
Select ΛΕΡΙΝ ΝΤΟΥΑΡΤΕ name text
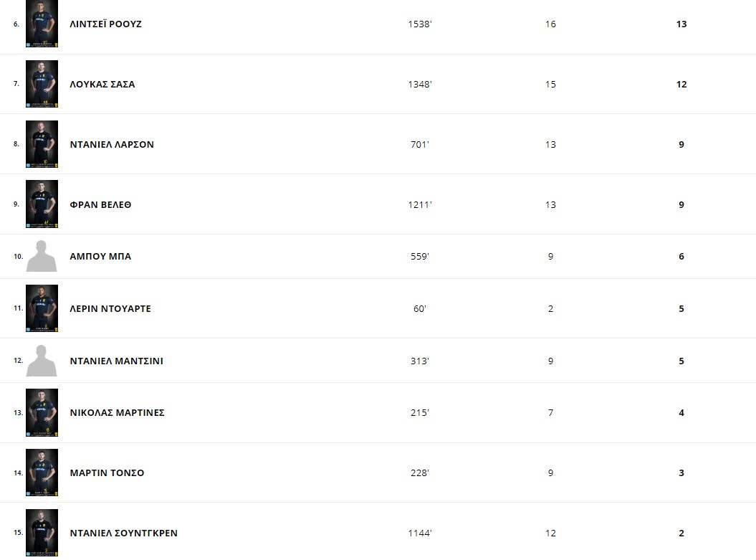(x=110, y=309)
